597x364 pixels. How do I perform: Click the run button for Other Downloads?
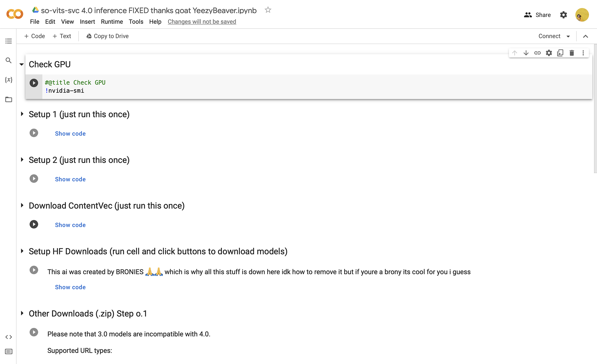(x=34, y=332)
